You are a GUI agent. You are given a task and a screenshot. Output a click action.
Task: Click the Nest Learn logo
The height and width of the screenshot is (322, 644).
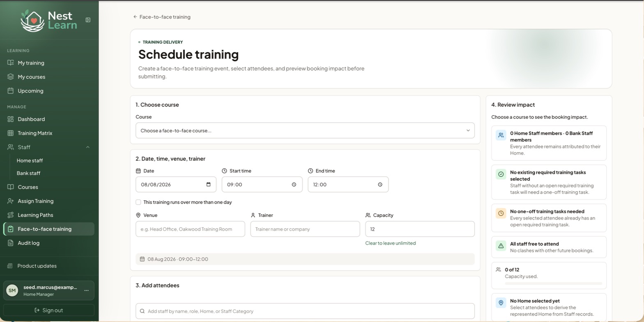tap(48, 21)
